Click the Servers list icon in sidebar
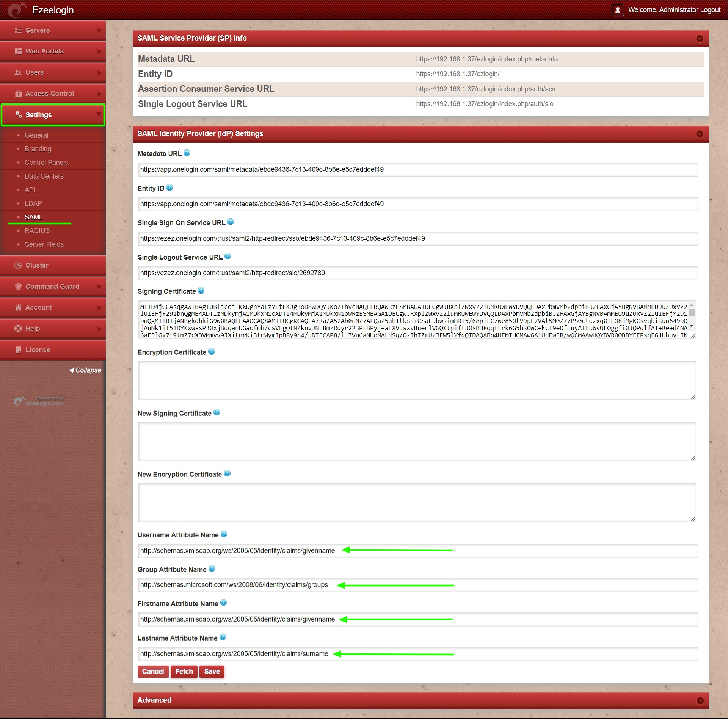728x719 pixels. 18,30
